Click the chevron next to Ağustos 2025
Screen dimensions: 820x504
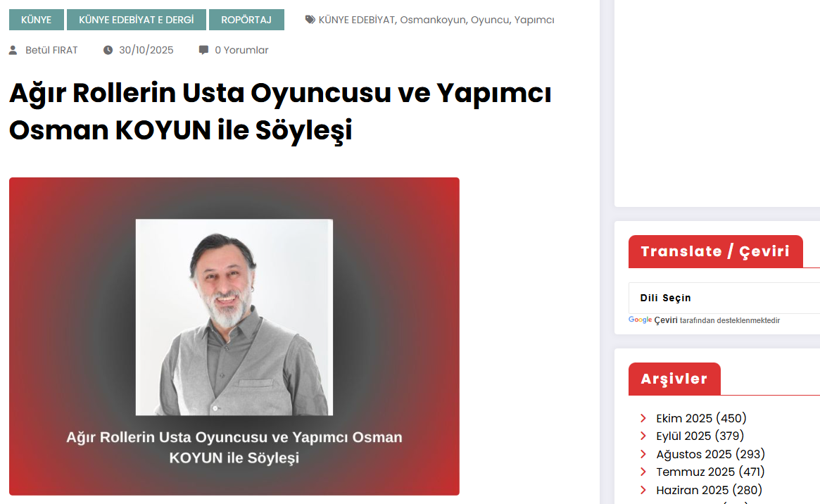click(643, 454)
